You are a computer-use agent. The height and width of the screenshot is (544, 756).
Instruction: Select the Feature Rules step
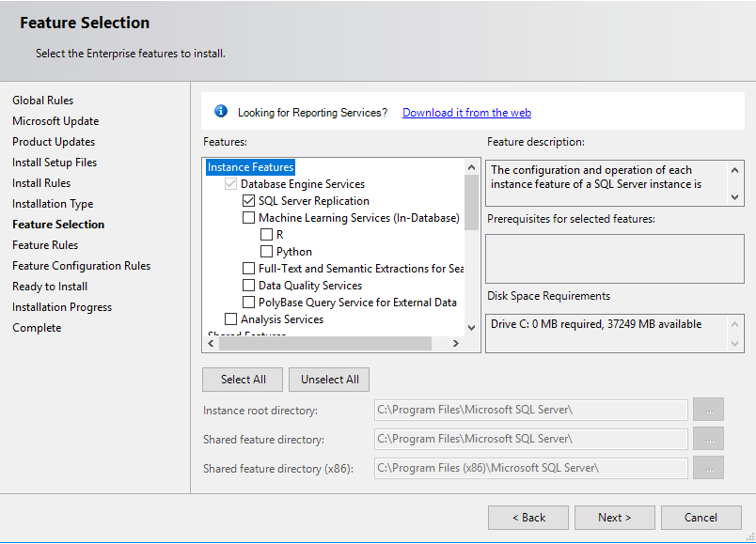click(x=45, y=245)
